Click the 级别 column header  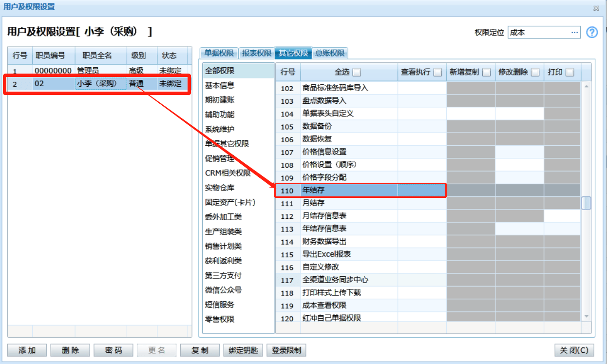(141, 56)
